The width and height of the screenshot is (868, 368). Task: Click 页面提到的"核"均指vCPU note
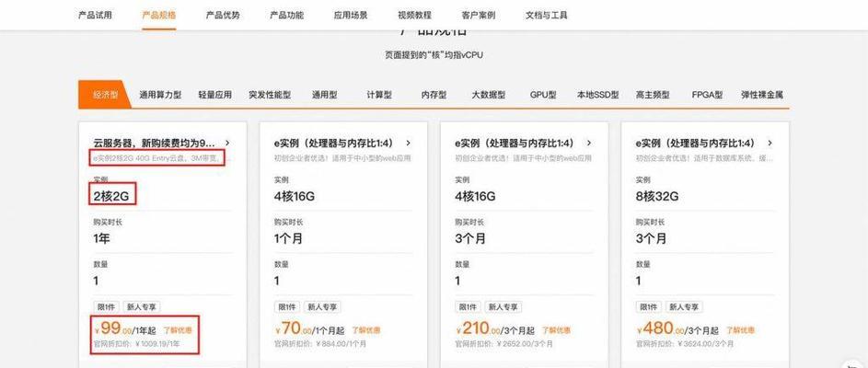[434, 55]
